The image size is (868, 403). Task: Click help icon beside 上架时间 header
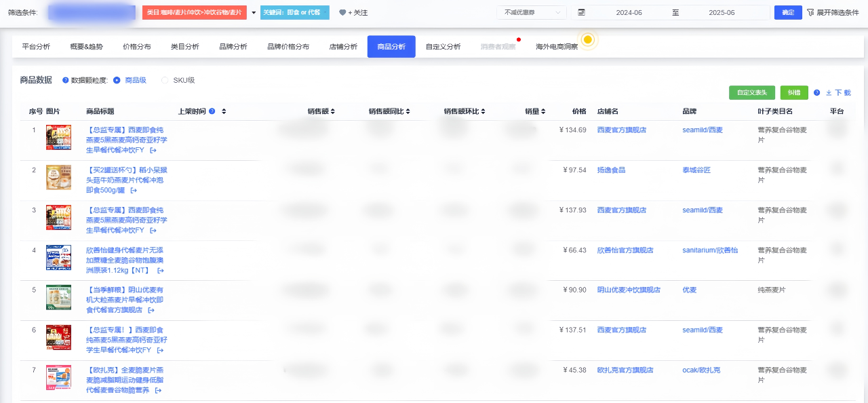click(x=212, y=111)
